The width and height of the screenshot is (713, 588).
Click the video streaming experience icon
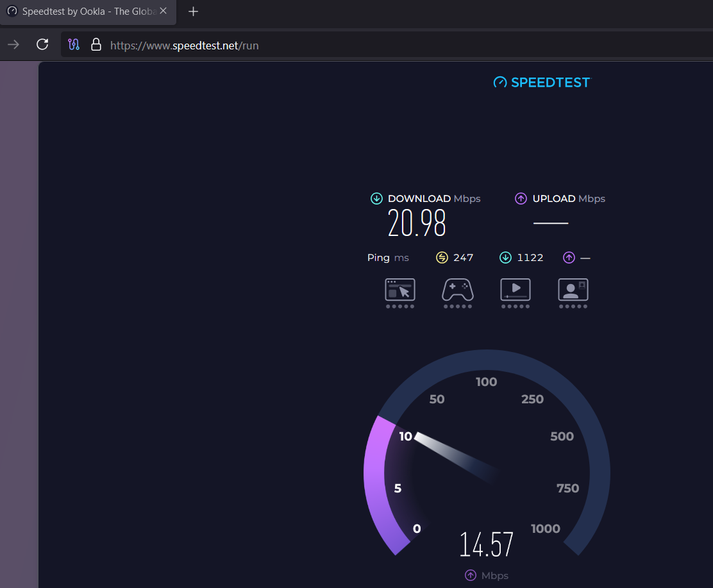(x=516, y=293)
